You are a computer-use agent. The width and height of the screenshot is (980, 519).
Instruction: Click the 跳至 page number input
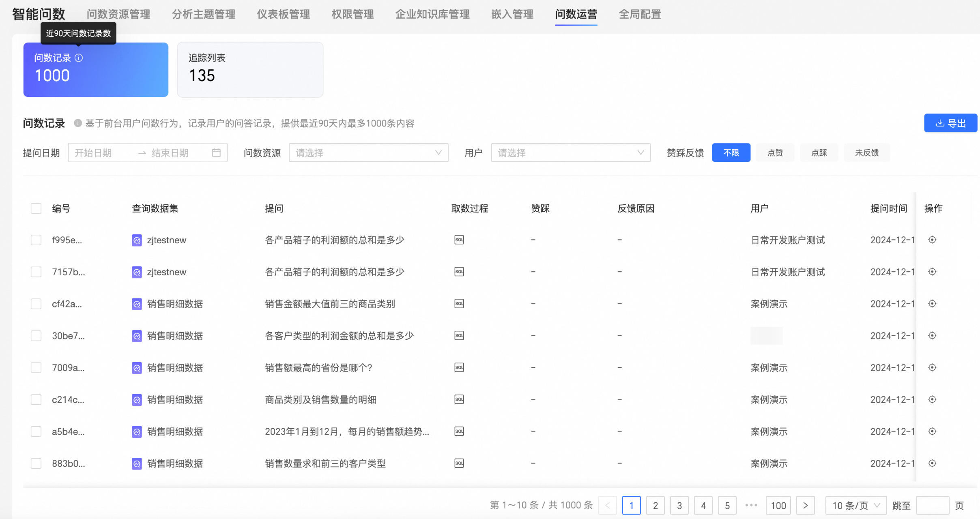(933, 506)
